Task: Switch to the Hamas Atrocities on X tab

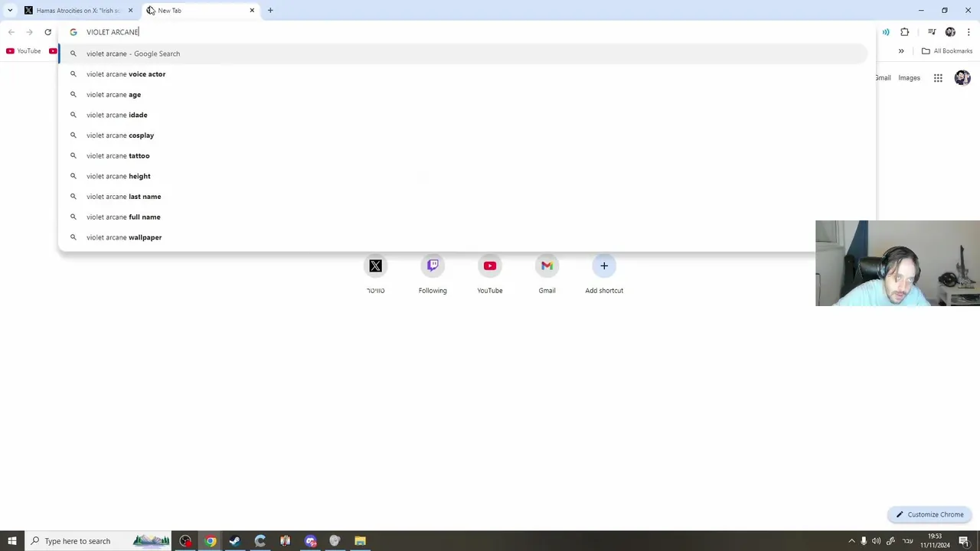Action: click(79, 11)
